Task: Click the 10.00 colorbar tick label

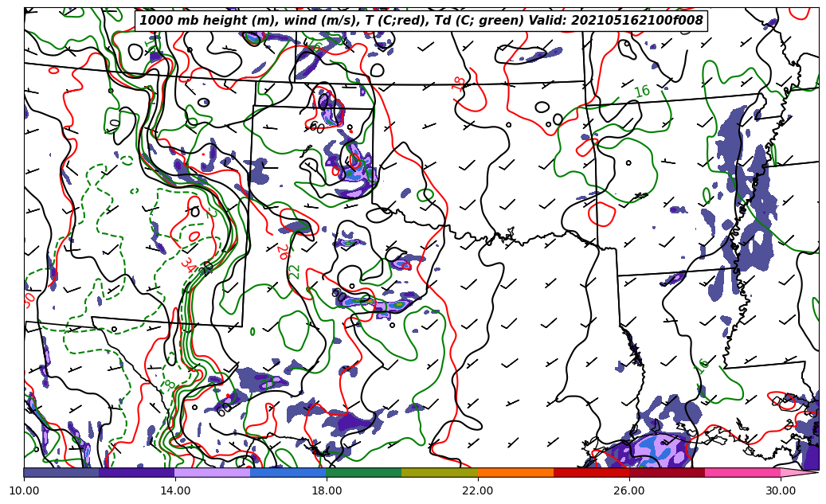Action: (x=24, y=491)
